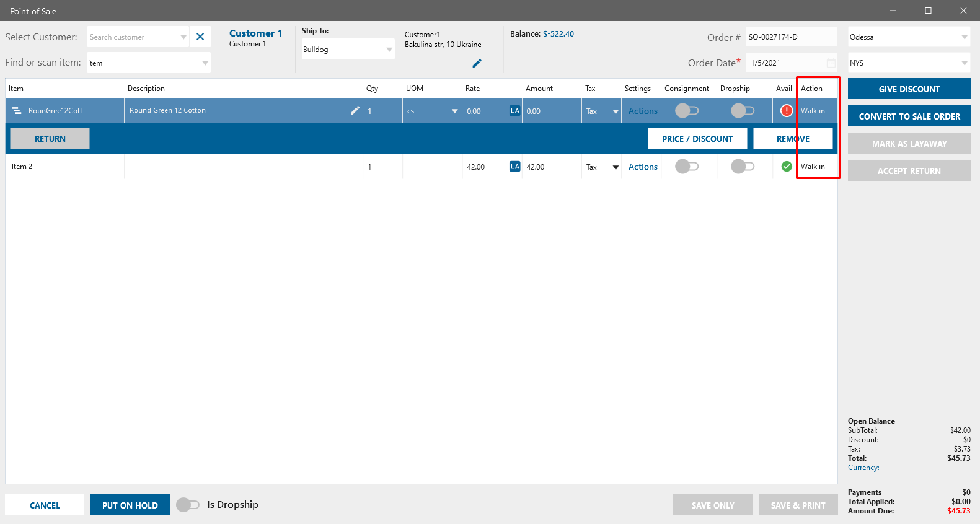Screen dimensions: 980x524
Task: Maximize the Point of Sale window
Action: pyautogui.click(x=928, y=11)
